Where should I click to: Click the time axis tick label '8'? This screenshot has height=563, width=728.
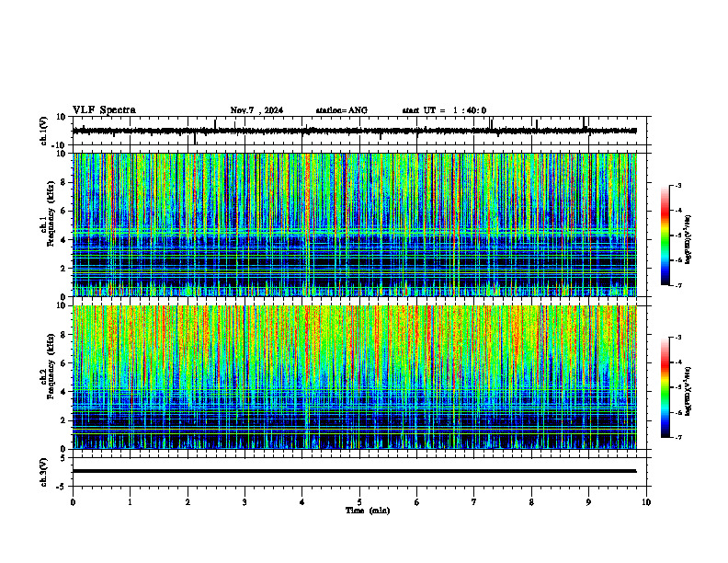[531, 502]
